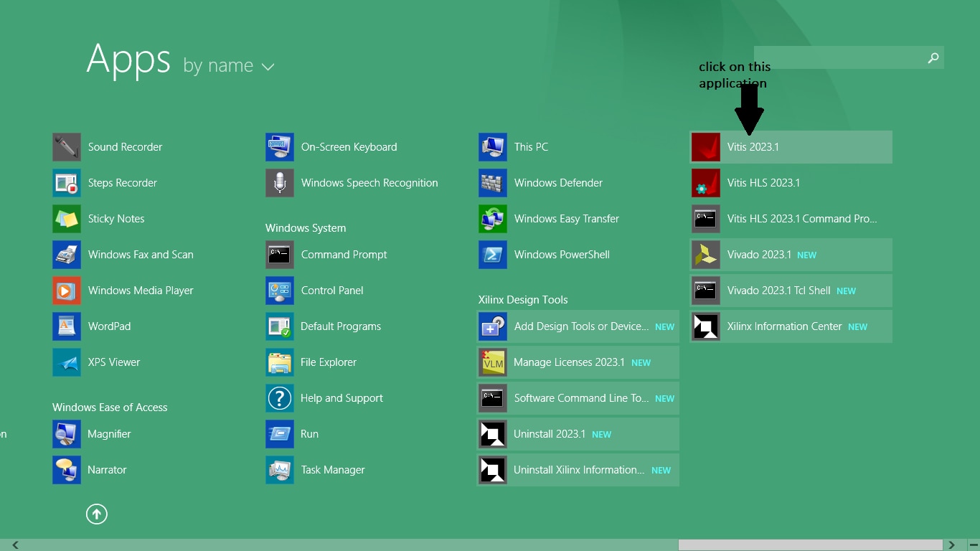Viewport: 980px width, 551px height.
Task: Open Vitis HLS 2023.1 Command Prompt icon
Action: tap(706, 219)
